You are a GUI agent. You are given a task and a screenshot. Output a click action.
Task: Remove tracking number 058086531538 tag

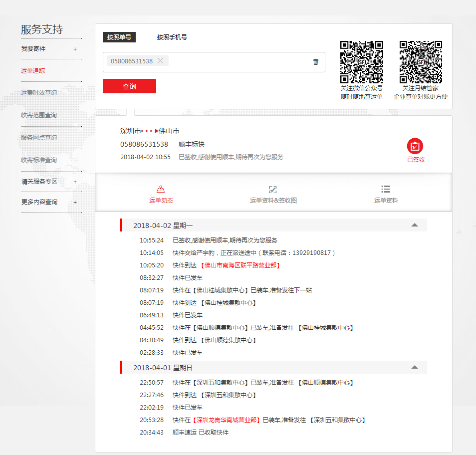[160, 61]
